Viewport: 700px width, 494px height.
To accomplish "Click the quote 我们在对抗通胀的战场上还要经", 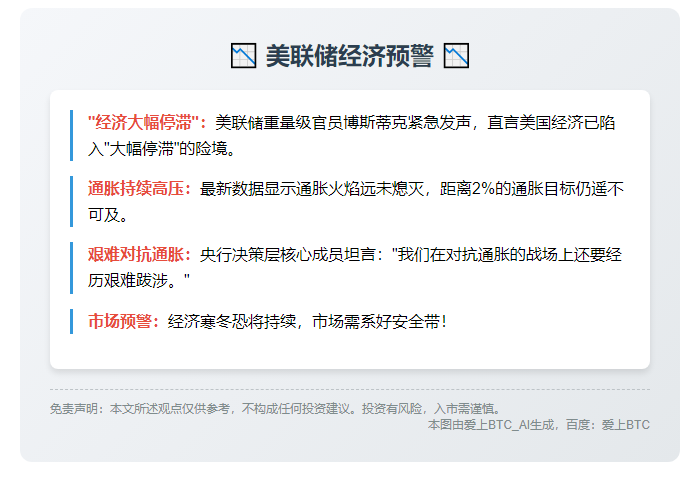I will click(x=507, y=254).
